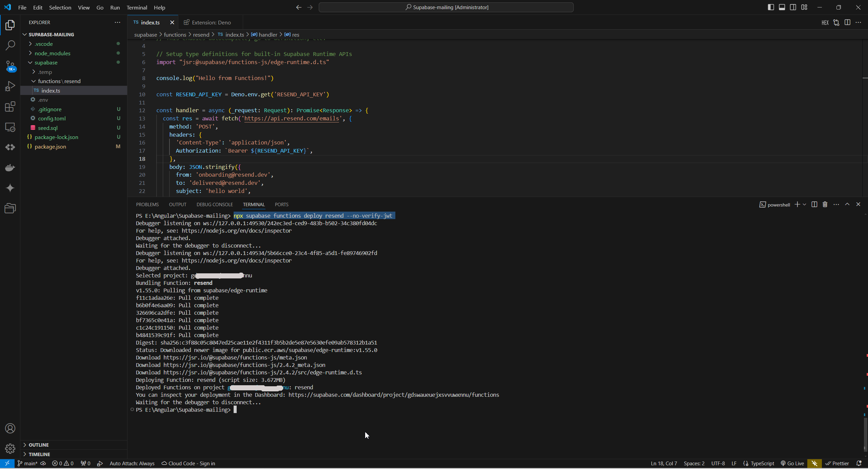This screenshot has height=469, width=868.
Task: Click the notifications bell in status bar
Action: pos(859,463)
